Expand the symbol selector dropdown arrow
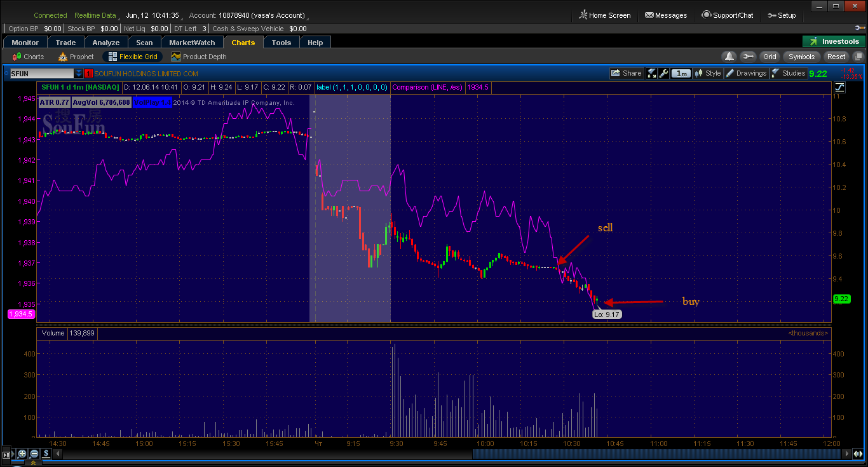This screenshot has width=868, height=467. 79,74
